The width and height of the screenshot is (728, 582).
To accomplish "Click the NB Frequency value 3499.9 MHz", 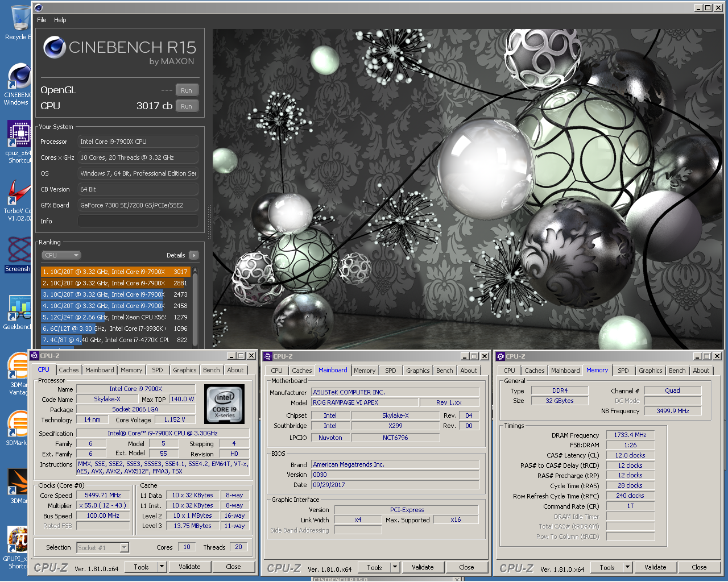I will pos(672,411).
